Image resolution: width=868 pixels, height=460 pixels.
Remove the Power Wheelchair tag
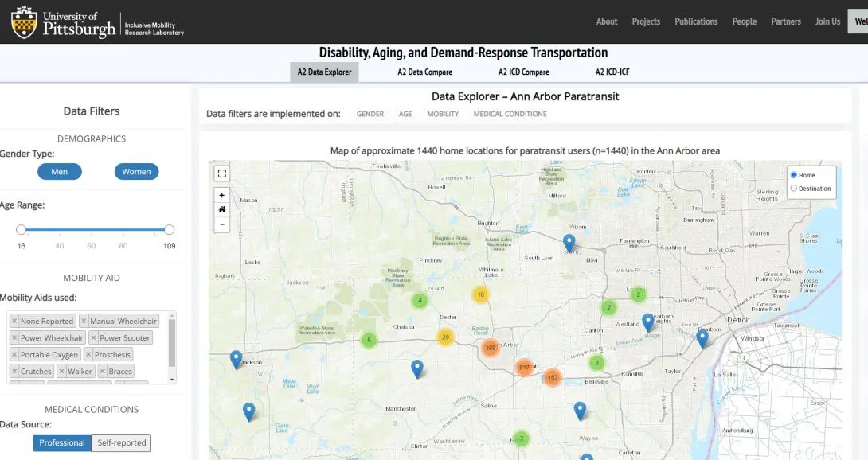click(x=14, y=337)
